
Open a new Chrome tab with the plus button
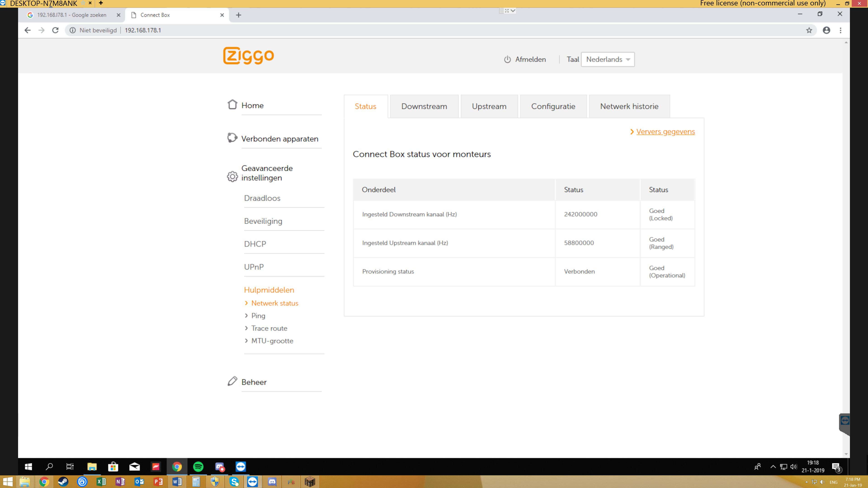pos(238,15)
